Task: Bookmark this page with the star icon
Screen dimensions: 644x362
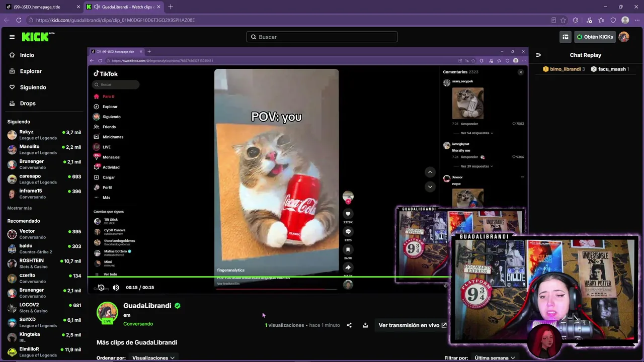Action: tap(563, 20)
